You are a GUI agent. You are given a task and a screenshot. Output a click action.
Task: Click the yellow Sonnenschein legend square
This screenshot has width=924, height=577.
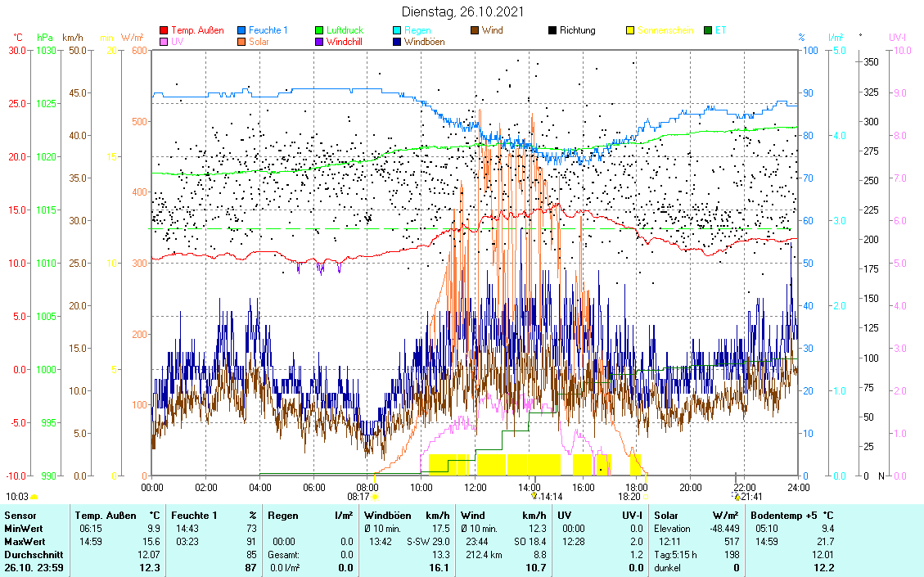630,30
